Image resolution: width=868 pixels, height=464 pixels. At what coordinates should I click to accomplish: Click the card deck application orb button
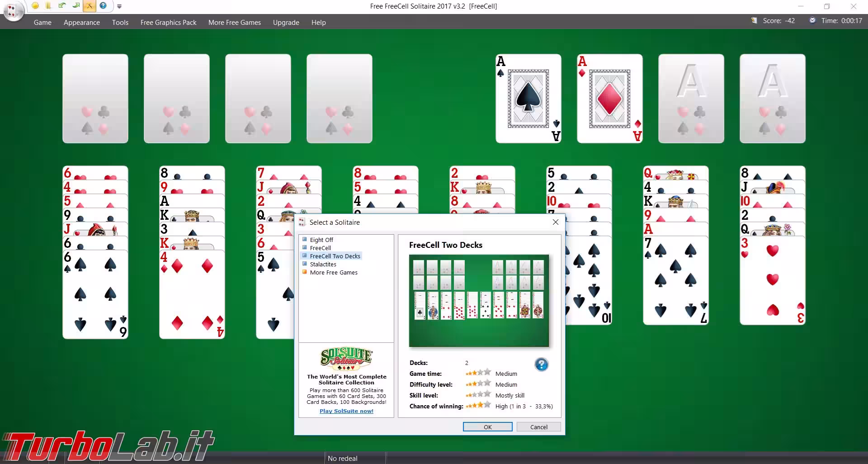pyautogui.click(x=13, y=11)
